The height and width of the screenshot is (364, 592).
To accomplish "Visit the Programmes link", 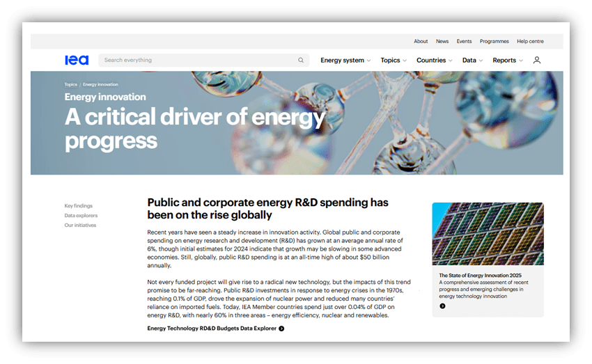I will (x=494, y=41).
